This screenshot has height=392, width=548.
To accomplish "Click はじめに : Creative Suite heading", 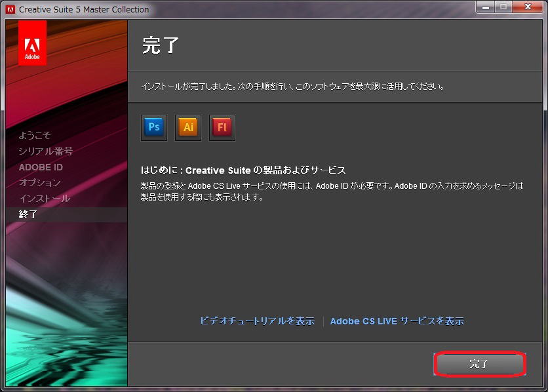I will tap(243, 170).
